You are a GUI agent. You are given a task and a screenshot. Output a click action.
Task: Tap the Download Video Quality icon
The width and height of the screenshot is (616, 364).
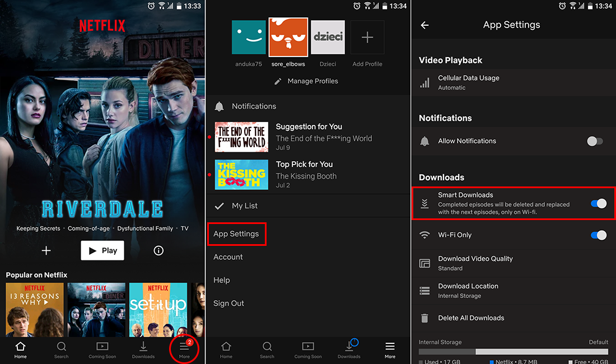pyautogui.click(x=424, y=263)
